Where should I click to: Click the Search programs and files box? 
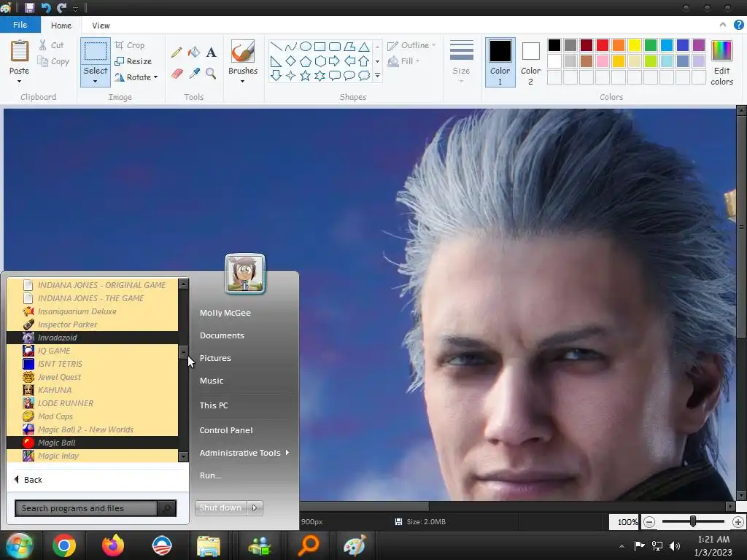pos(86,508)
